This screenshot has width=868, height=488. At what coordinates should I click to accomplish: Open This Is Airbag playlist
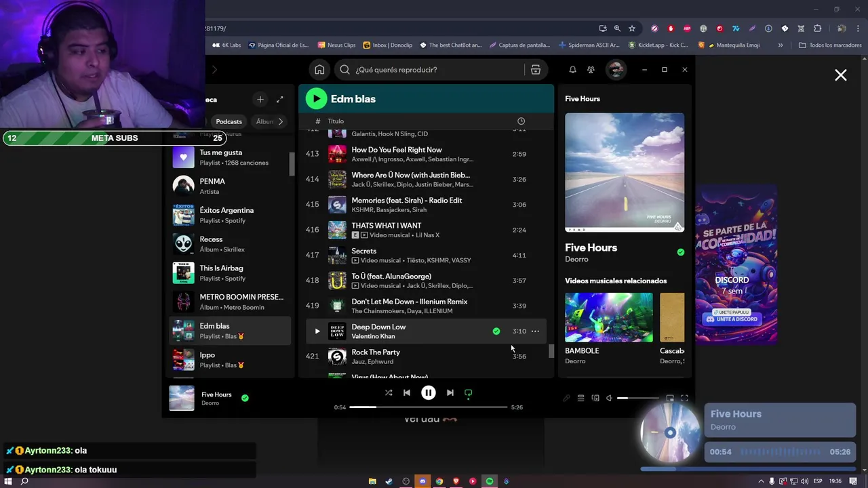tap(230, 273)
